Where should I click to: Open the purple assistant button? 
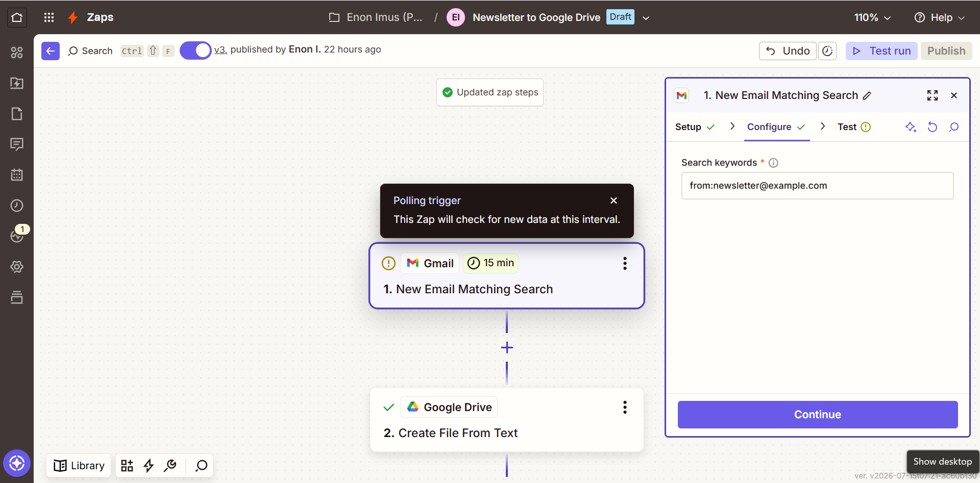coord(17,463)
